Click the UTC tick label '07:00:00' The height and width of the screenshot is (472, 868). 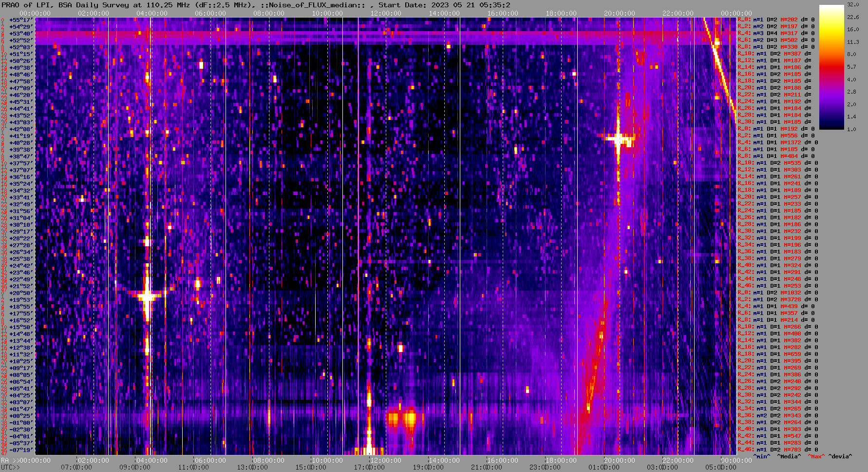76,467
